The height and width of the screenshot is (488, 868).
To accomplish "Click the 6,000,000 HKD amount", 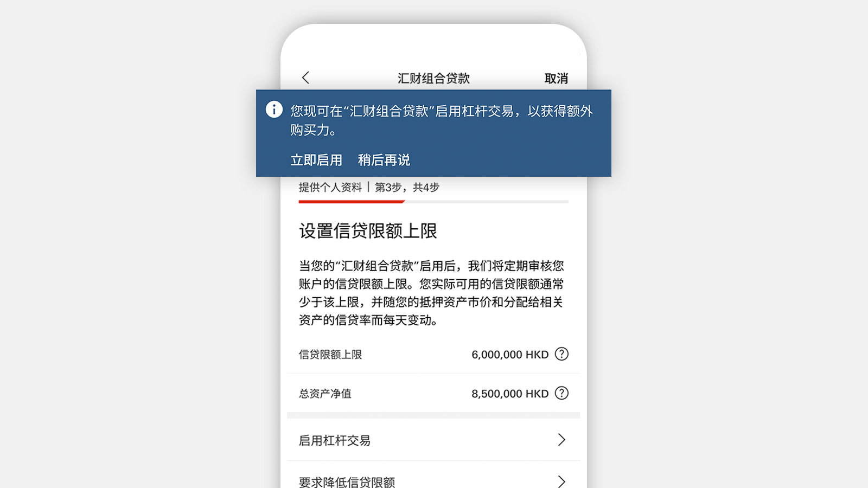I will point(510,355).
